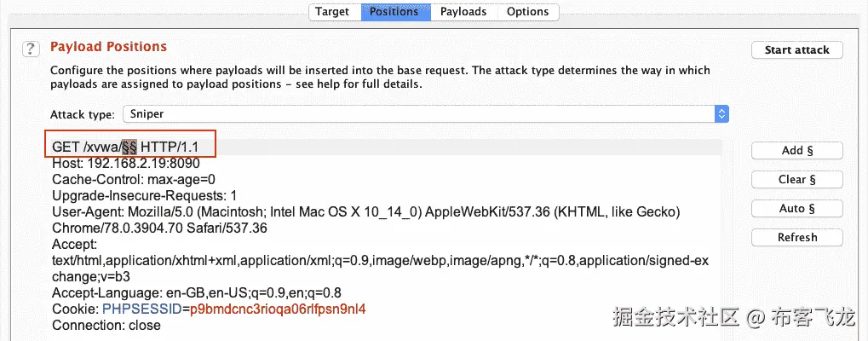Click the Cache-Control header line
868x341 pixels.
[x=134, y=179]
